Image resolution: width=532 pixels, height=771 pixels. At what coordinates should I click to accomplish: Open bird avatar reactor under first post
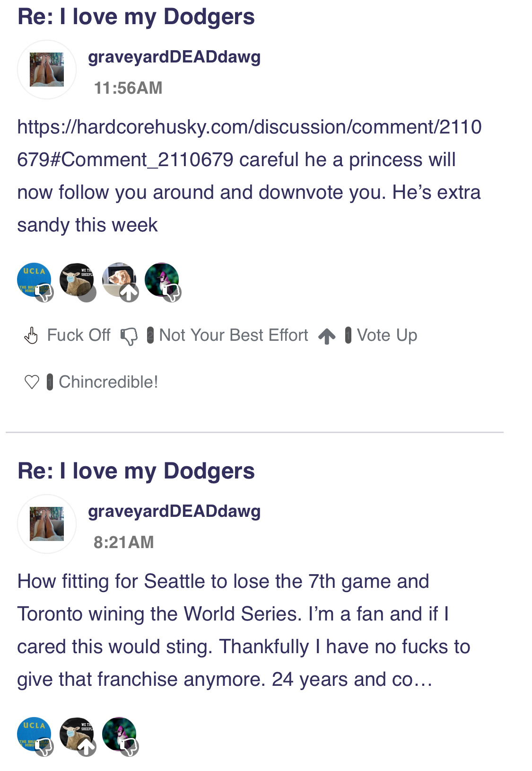162,280
